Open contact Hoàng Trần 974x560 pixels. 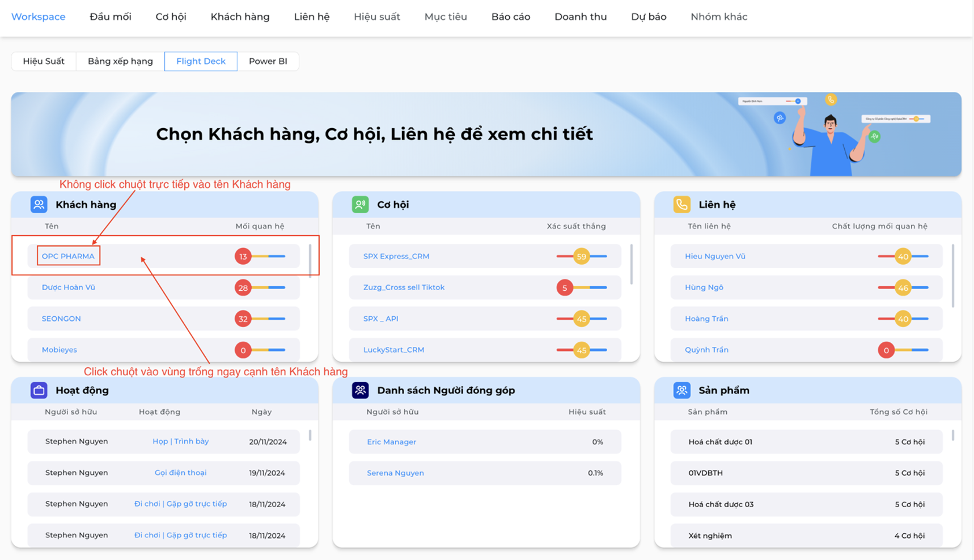pos(706,319)
